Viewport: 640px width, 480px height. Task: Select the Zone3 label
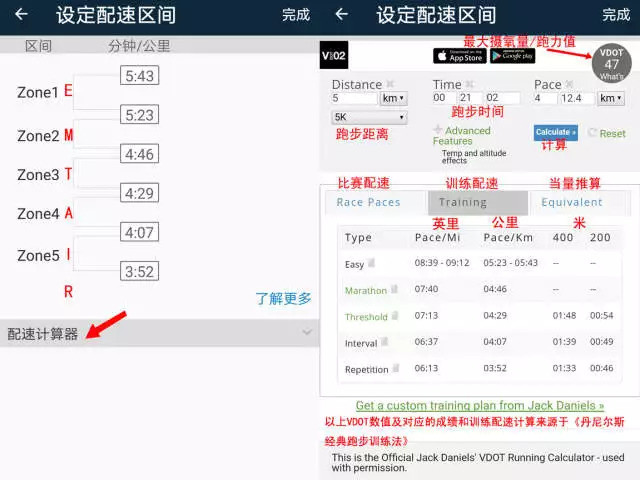(38, 175)
